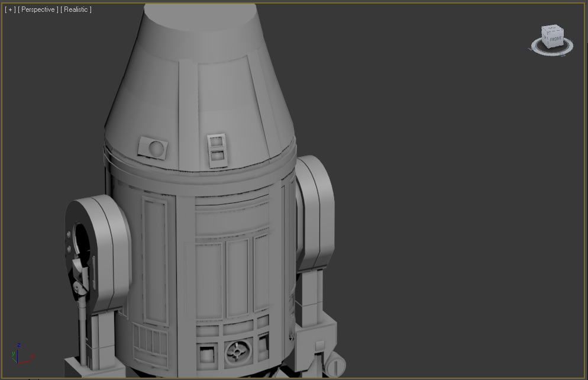Image resolution: width=588 pixels, height=380 pixels.
Task: Click the X axis of the world tripod
Action: (x=25, y=362)
